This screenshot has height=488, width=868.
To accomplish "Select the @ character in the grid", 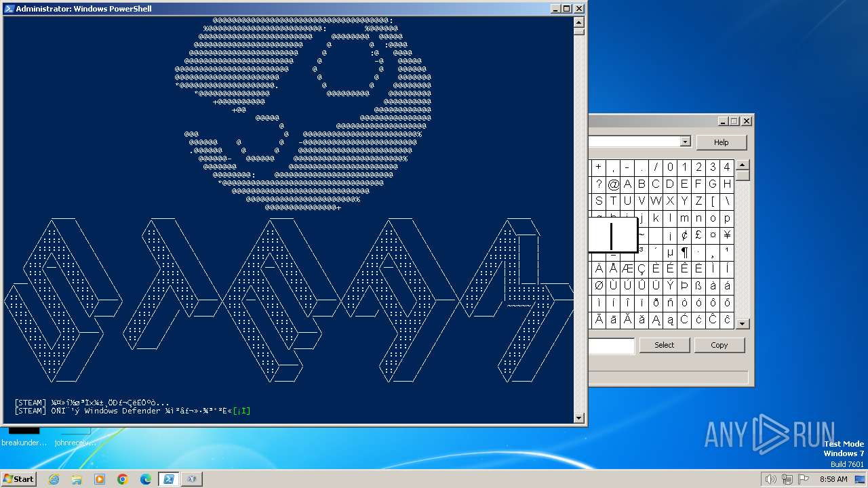I will [613, 184].
